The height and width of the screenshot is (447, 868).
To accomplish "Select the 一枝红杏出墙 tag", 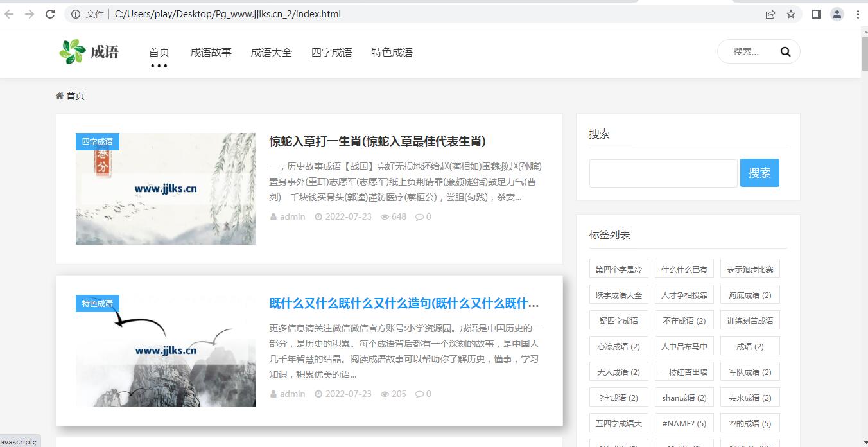I will click(x=684, y=372).
